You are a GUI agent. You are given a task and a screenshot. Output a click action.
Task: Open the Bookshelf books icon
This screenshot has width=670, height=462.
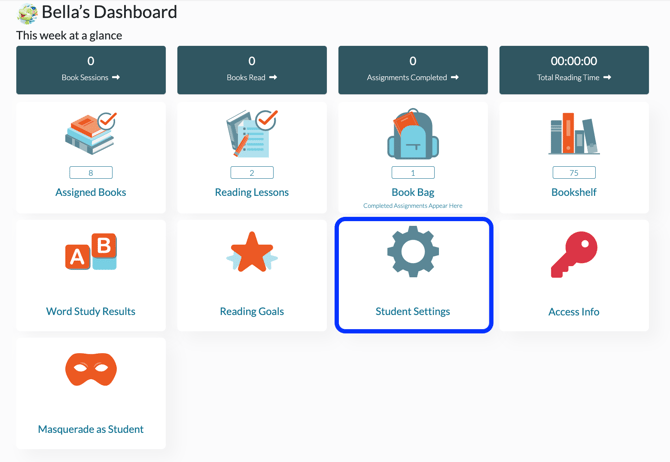(x=574, y=133)
